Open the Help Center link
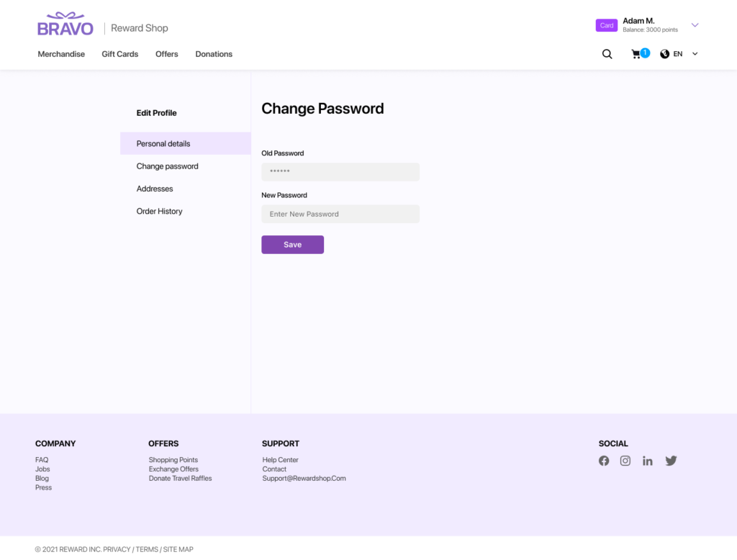The image size is (737, 560). (280, 460)
